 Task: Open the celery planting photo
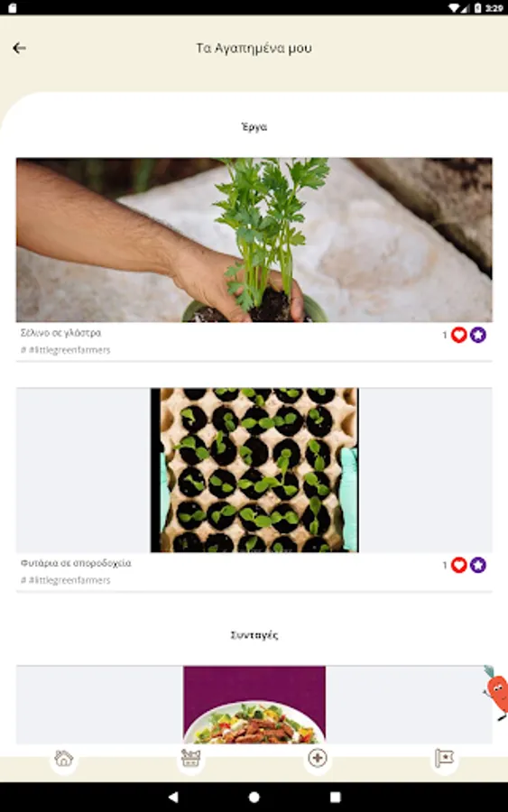click(254, 240)
